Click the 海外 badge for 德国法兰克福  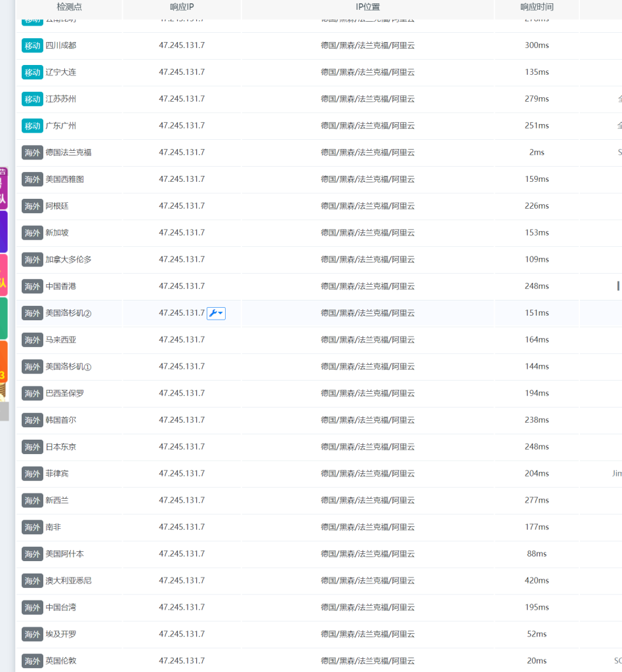coord(32,152)
